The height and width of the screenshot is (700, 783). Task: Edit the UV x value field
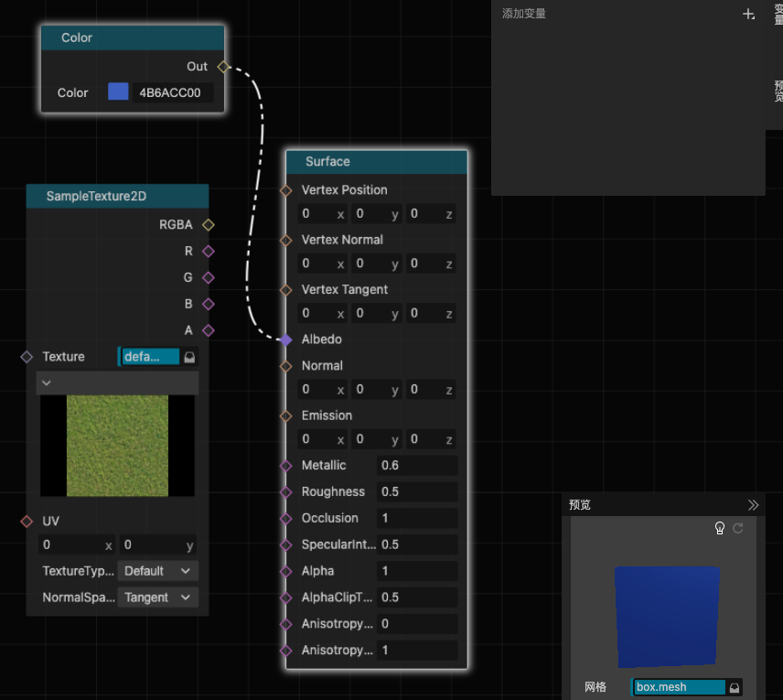[x=77, y=545]
